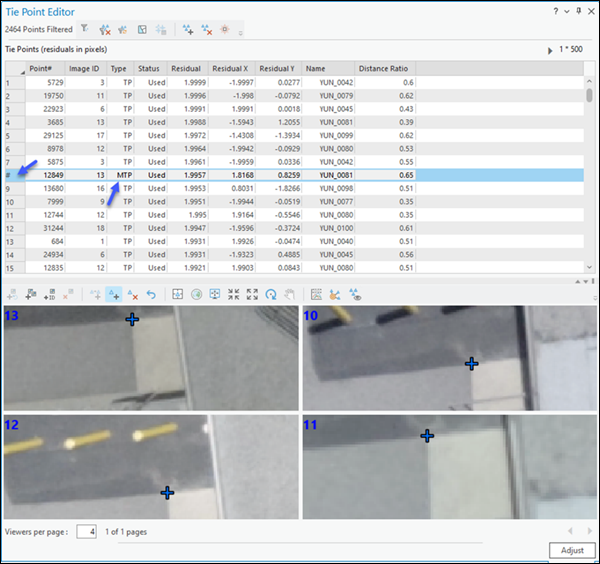The height and width of the screenshot is (564, 600).
Task: Click add tie point set icon in top toolbar
Action: (x=188, y=29)
